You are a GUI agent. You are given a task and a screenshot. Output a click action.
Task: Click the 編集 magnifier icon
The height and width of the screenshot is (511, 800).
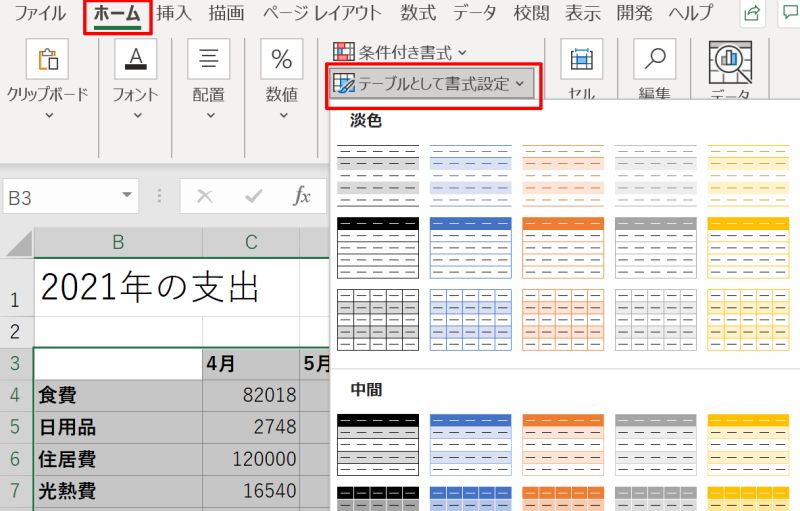click(x=655, y=60)
